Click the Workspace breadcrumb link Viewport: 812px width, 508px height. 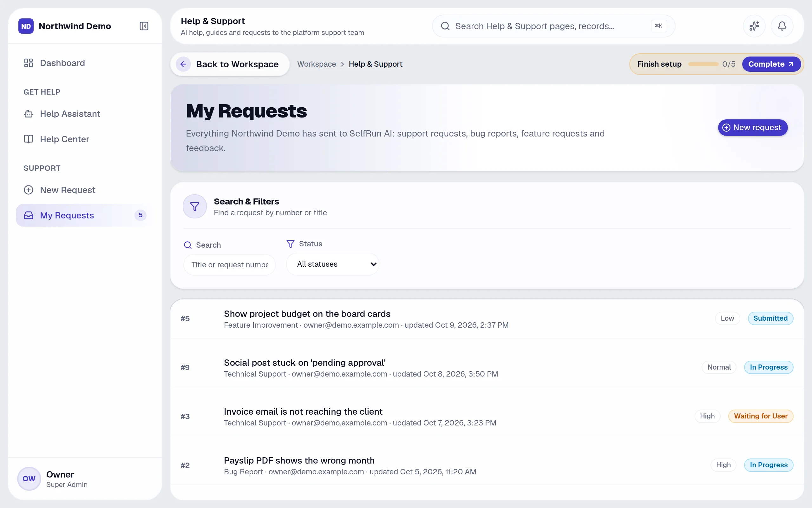(x=317, y=64)
